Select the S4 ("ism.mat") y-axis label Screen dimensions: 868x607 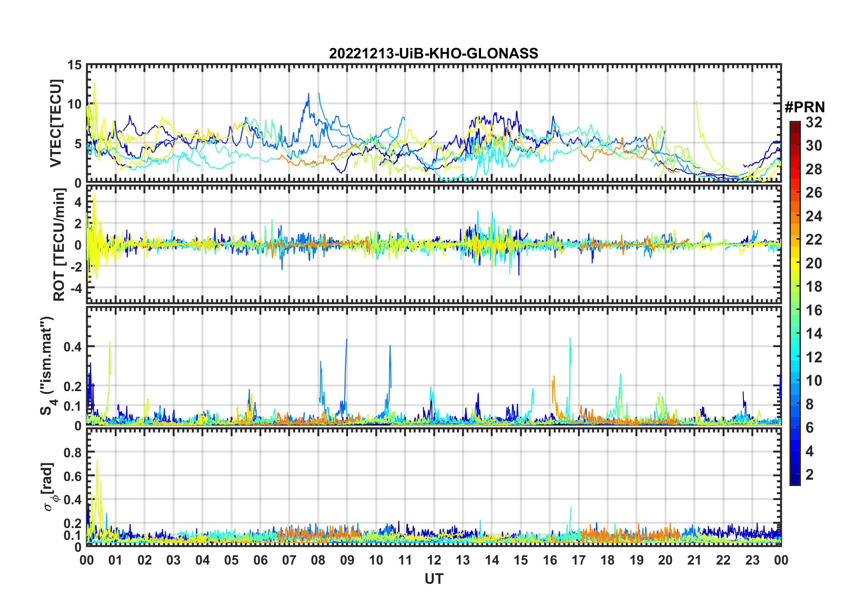tap(47, 366)
